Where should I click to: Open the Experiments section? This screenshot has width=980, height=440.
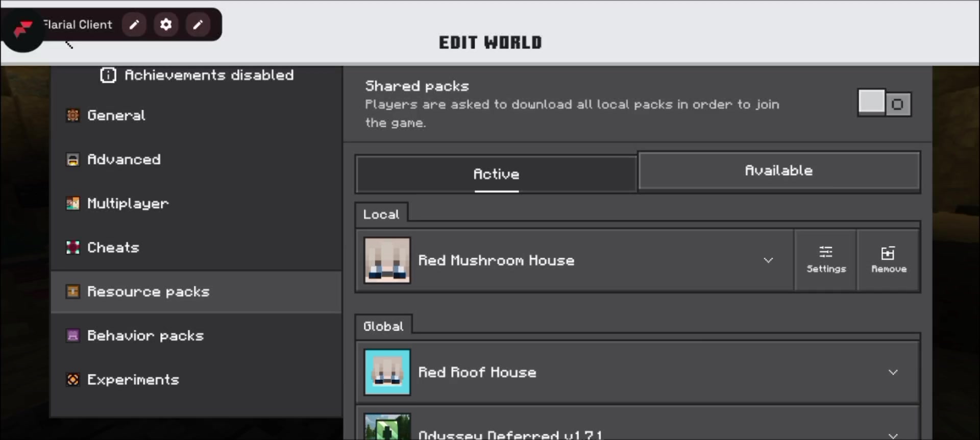[x=197, y=379]
